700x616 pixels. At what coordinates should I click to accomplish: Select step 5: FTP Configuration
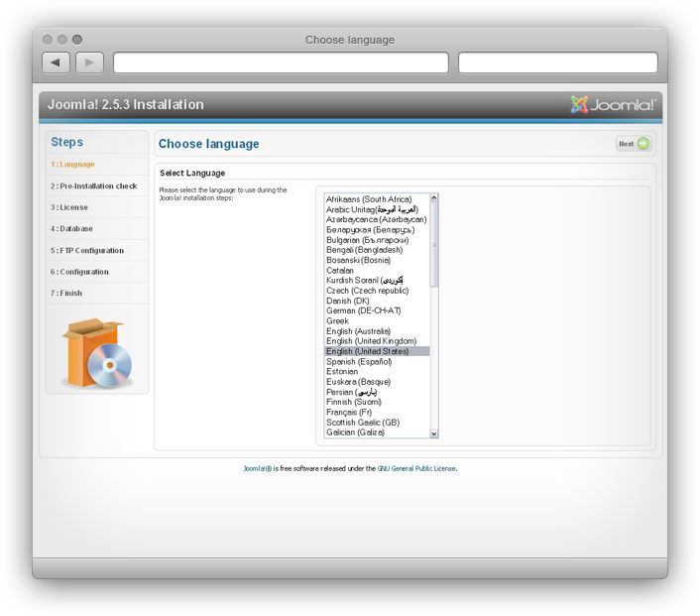[87, 251]
